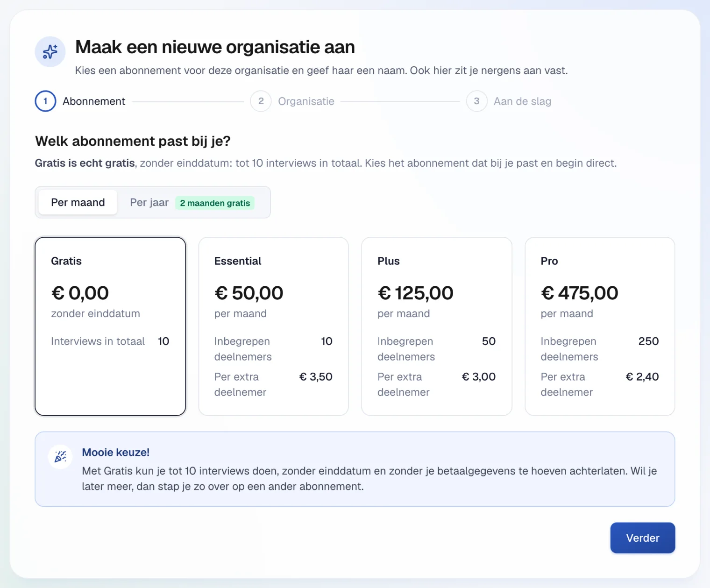This screenshot has width=710, height=588.
Task: Select step 2 Organisatie circle
Action: [261, 101]
